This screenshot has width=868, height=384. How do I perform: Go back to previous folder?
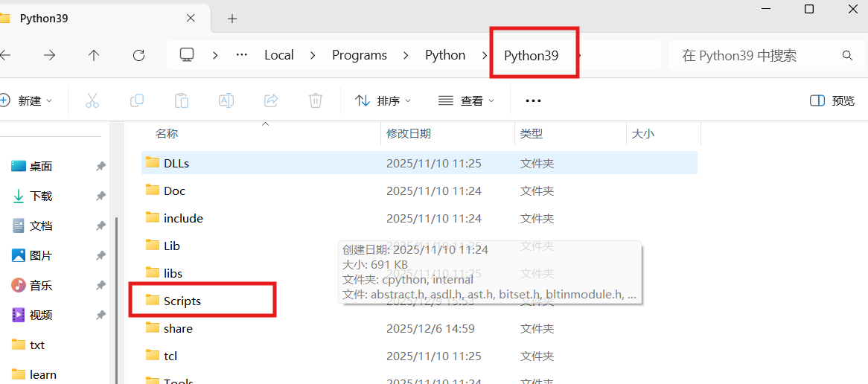(x=5, y=55)
